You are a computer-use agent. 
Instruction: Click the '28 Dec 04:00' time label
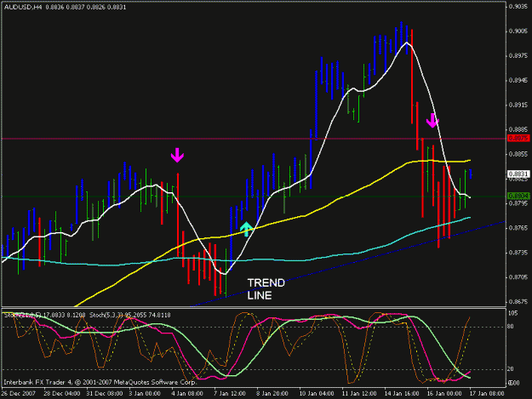pyautogui.click(x=62, y=394)
